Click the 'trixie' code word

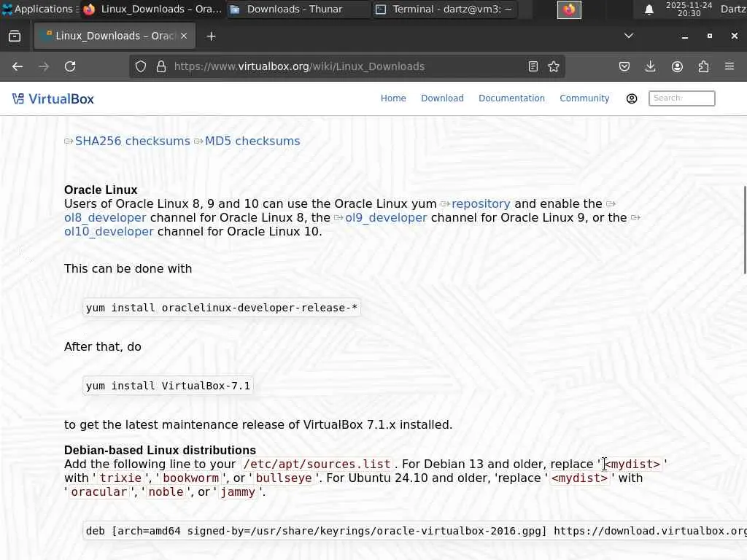[120, 478]
